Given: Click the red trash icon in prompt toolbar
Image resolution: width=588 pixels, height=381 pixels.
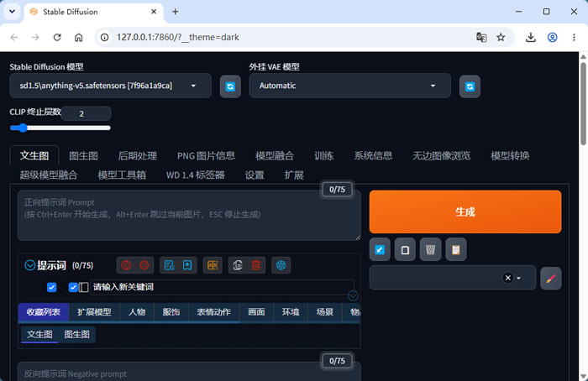Looking at the screenshot, I should point(255,265).
